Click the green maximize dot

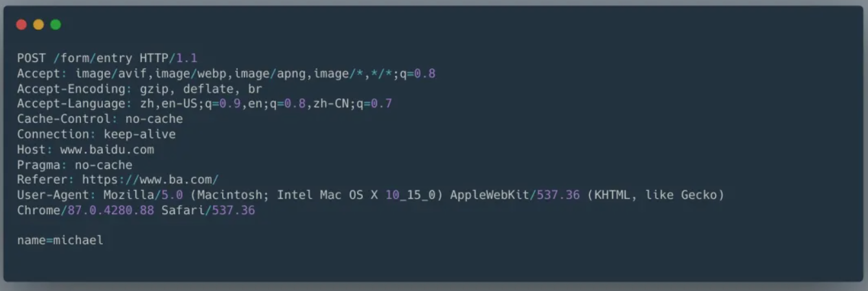pyautogui.click(x=56, y=25)
